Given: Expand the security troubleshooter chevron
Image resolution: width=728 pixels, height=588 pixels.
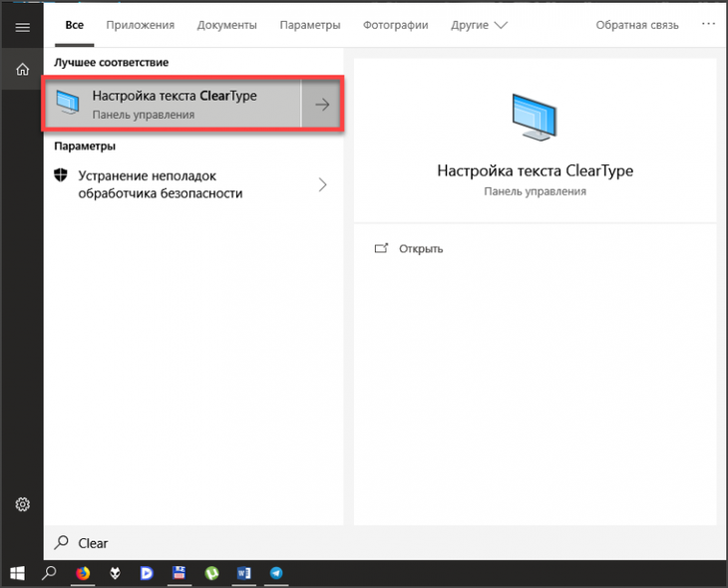Looking at the screenshot, I should pos(323,184).
